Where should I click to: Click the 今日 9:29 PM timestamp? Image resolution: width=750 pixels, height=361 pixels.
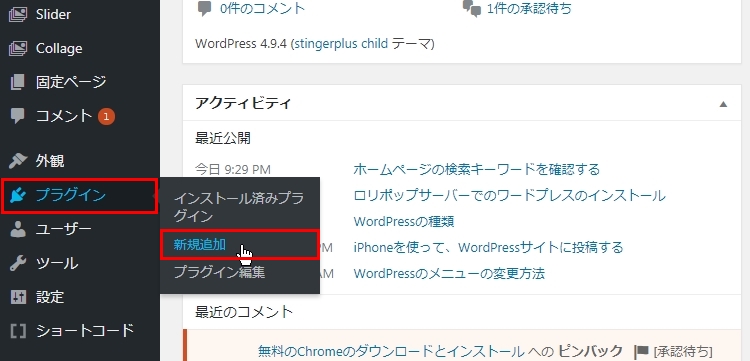(233, 169)
